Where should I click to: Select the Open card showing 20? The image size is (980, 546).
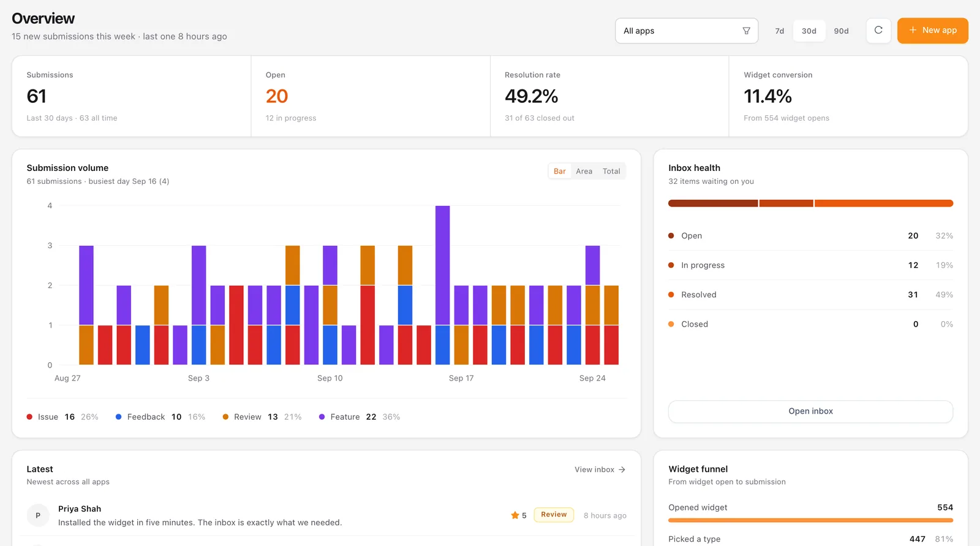[x=370, y=96]
